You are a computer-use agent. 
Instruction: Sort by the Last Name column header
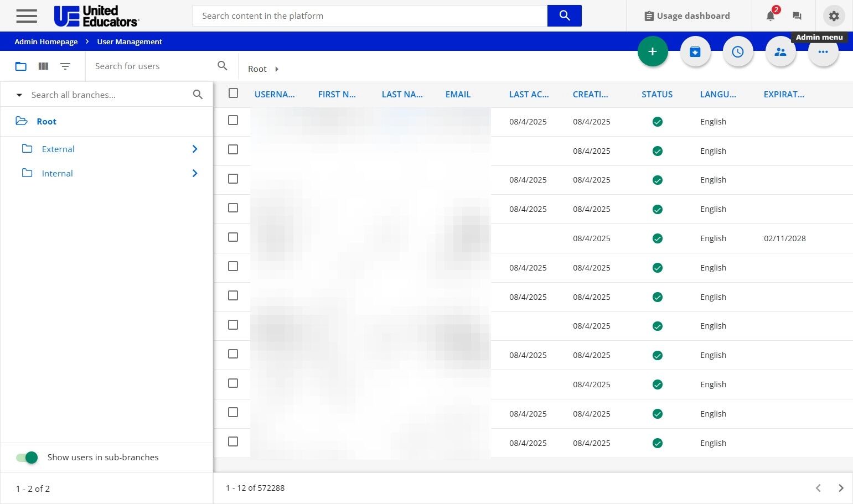[402, 95]
